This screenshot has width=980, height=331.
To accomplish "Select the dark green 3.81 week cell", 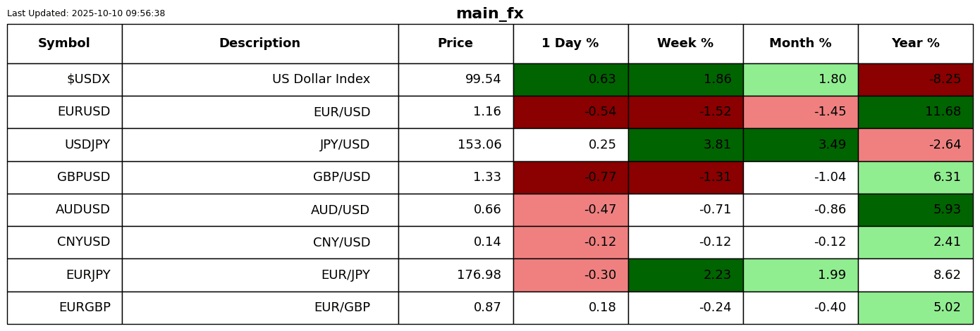I will [x=685, y=145].
